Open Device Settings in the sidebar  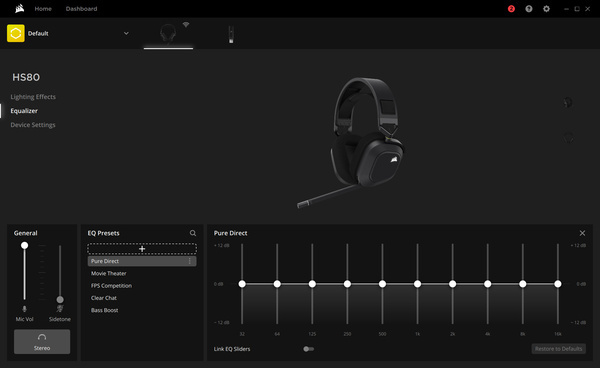[33, 125]
